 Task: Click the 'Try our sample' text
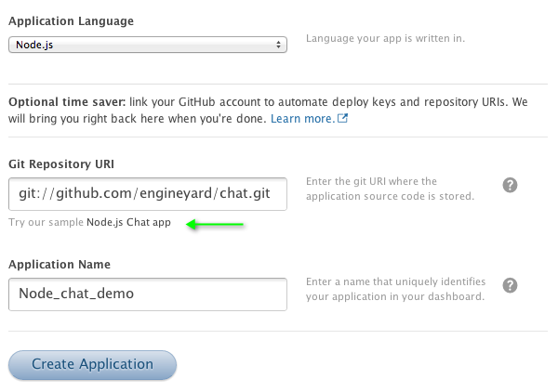(46, 223)
